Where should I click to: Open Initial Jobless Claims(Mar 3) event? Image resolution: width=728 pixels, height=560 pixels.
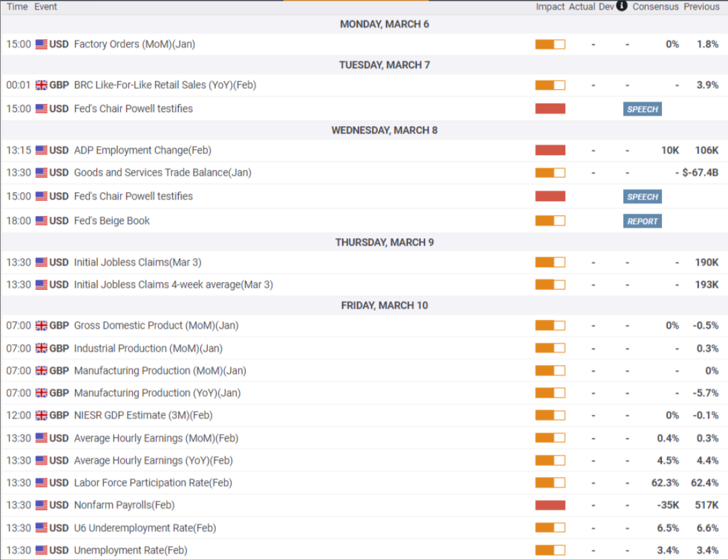point(138,262)
